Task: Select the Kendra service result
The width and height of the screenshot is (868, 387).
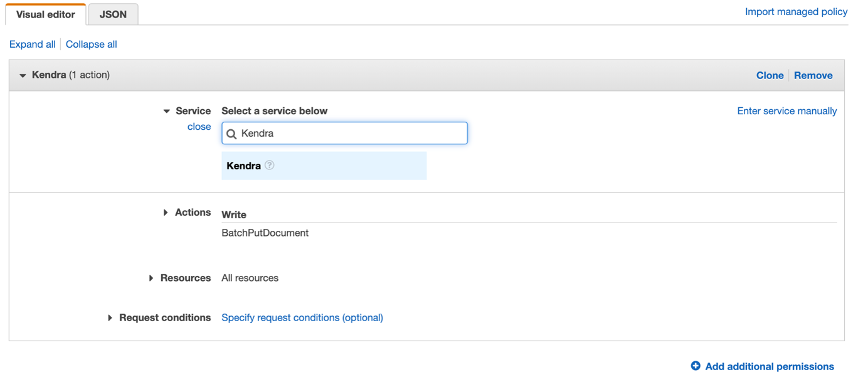Action: 324,166
